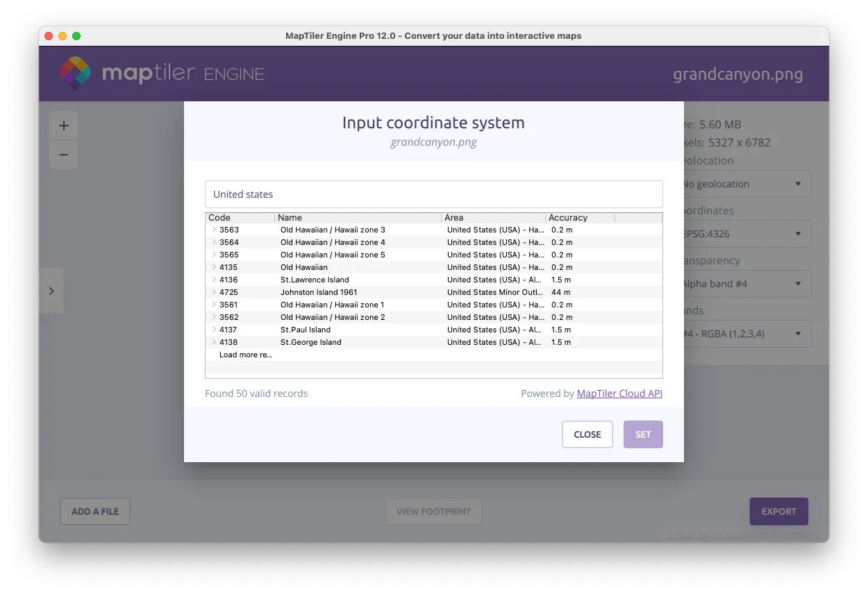
Task: Select St.Lawrence Island entry
Action: (x=315, y=280)
